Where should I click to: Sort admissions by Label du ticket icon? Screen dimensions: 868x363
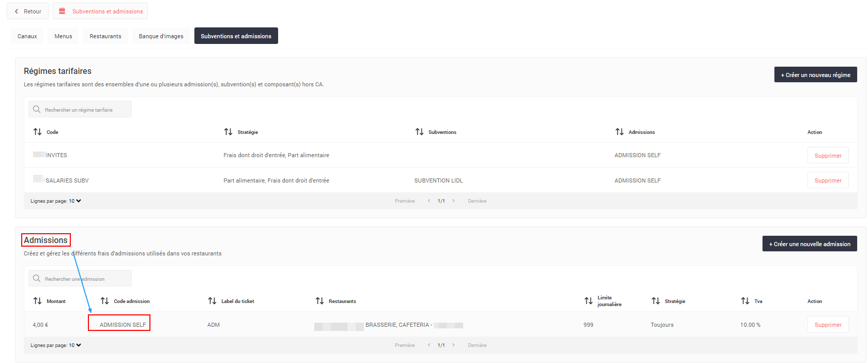pyautogui.click(x=212, y=301)
